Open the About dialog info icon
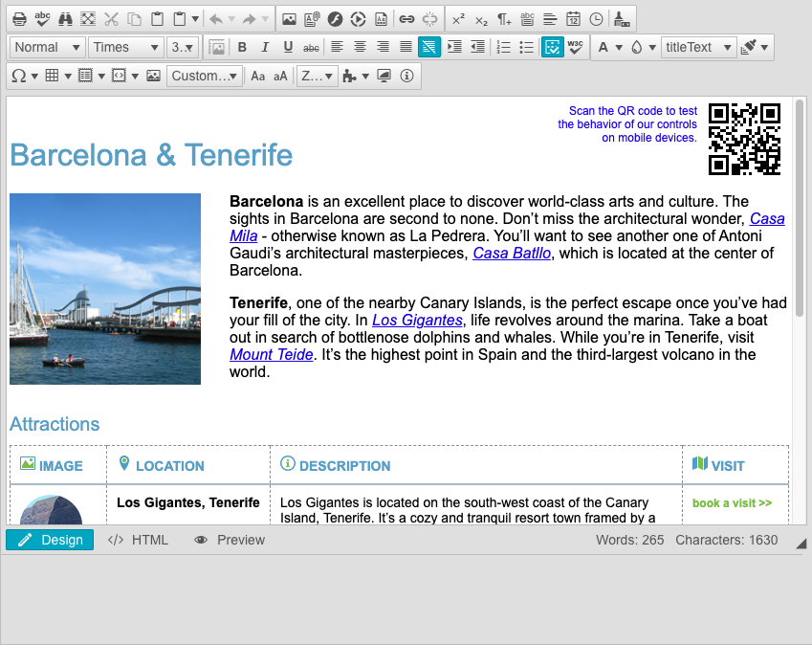This screenshot has width=812, height=645. (407, 77)
